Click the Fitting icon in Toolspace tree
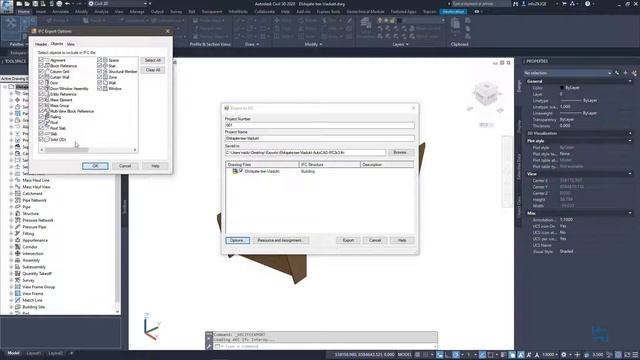Viewport: 640px width, 360px height. tap(18, 233)
